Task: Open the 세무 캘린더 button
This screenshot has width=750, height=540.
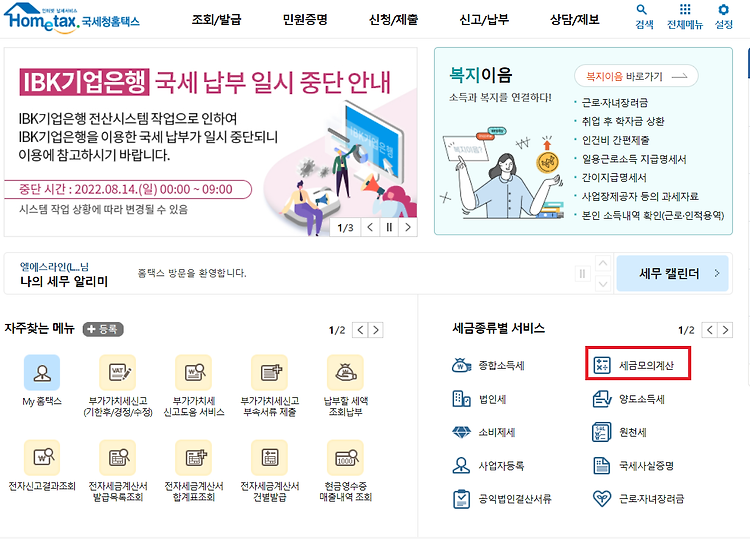Action: 673,274
